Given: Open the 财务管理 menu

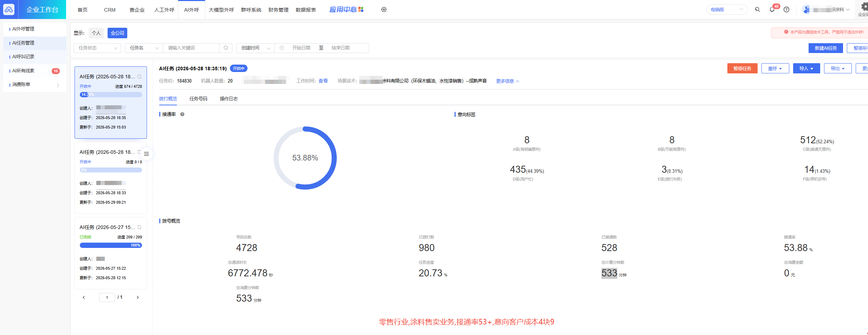Looking at the screenshot, I should pyautogui.click(x=278, y=10).
